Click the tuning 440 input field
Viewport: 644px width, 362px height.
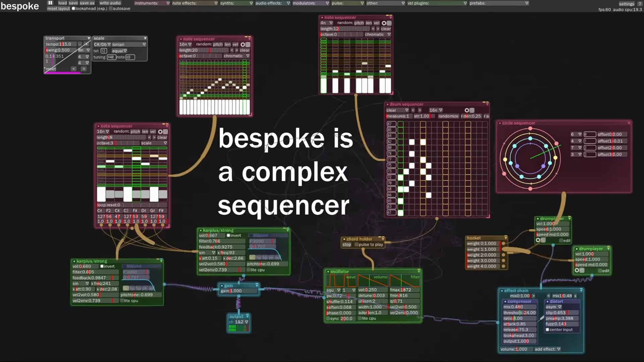(x=111, y=57)
